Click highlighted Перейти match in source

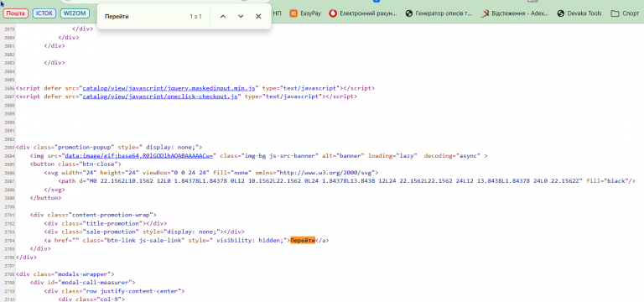tap(302, 241)
